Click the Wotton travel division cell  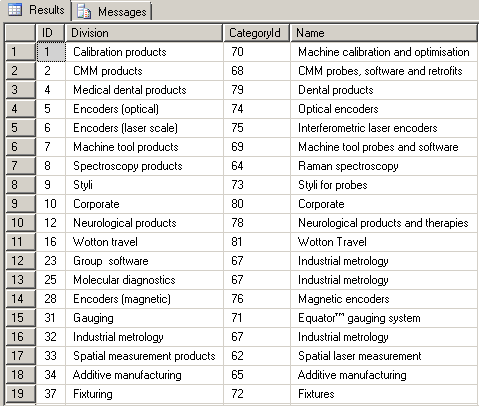[144, 242]
